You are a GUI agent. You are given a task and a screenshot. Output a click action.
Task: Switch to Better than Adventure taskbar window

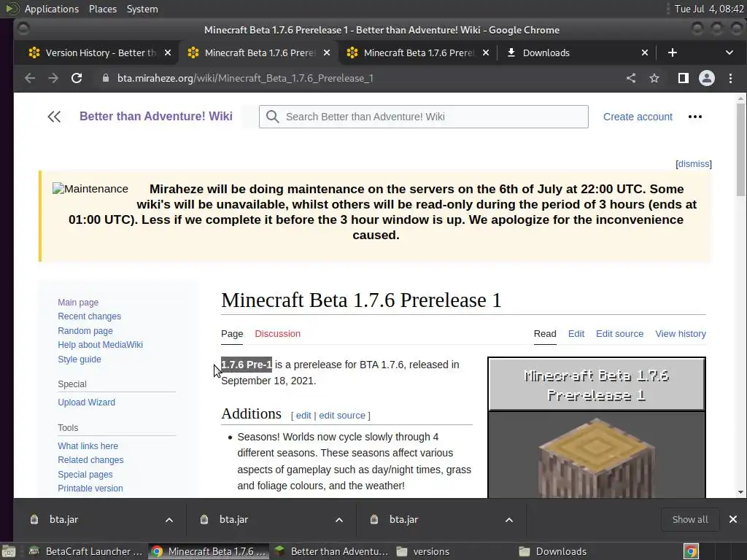tap(332, 551)
